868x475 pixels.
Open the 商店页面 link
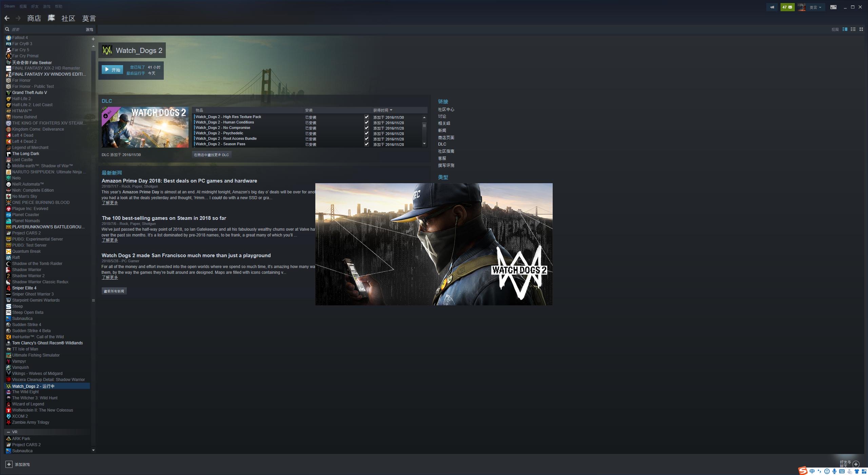point(446,137)
